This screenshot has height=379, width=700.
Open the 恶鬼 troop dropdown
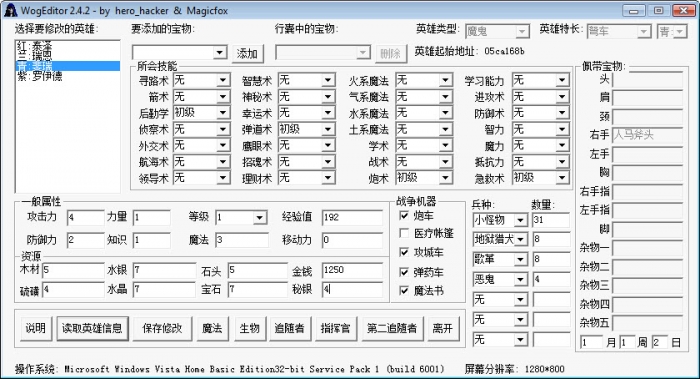tap(520, 280)
